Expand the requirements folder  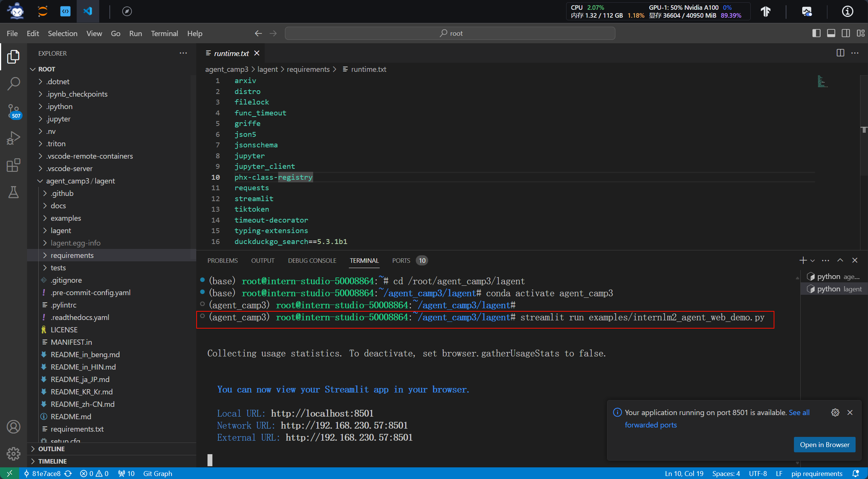point(72,255)
